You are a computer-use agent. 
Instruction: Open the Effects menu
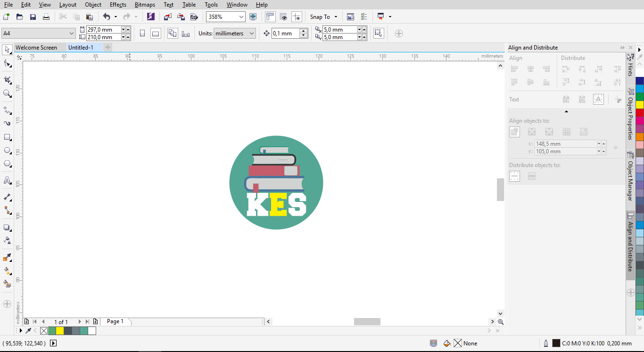[x=118, y=5]
